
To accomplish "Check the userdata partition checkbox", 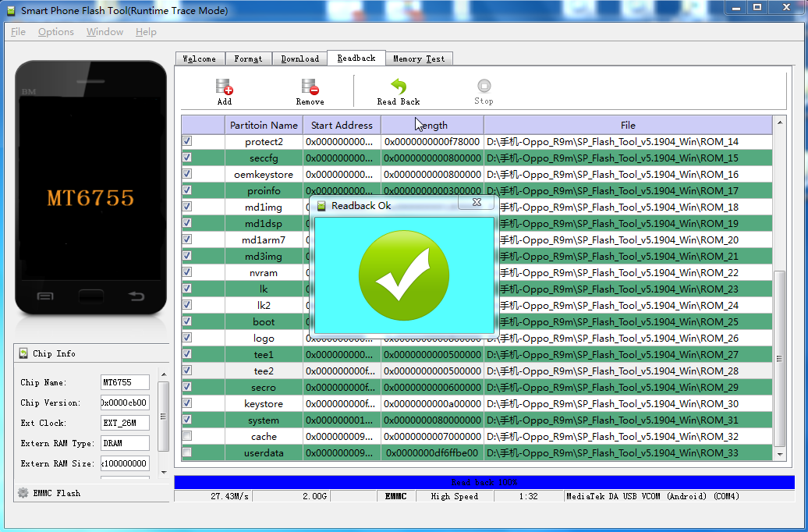I will click(187, 452).
